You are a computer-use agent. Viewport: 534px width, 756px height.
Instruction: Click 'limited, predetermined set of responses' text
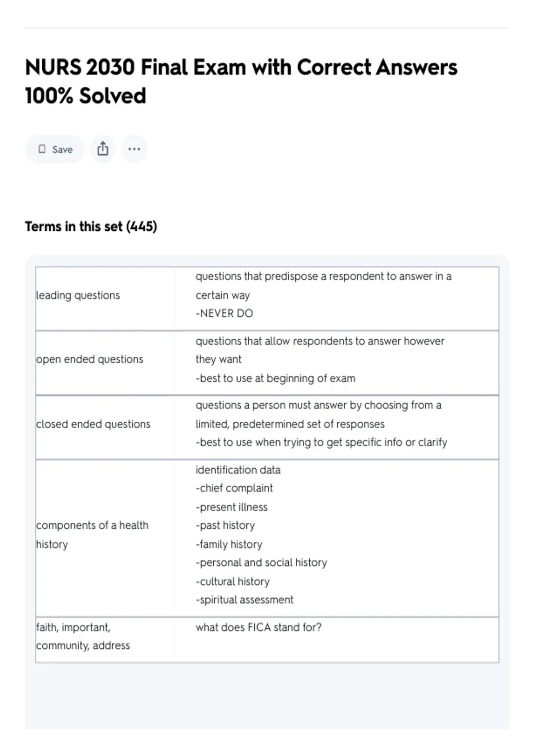[290, 424]
